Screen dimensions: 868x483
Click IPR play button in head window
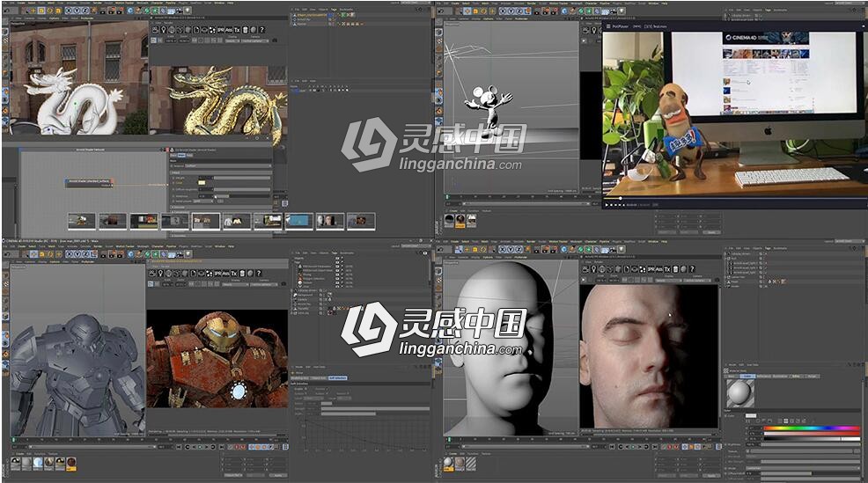point(584,280)
